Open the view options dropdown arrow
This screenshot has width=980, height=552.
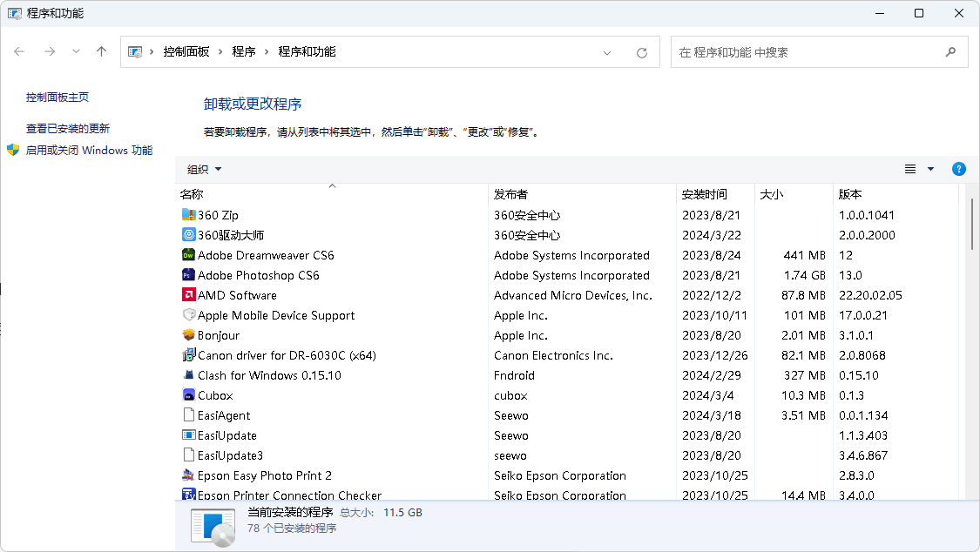pos(930,169)
